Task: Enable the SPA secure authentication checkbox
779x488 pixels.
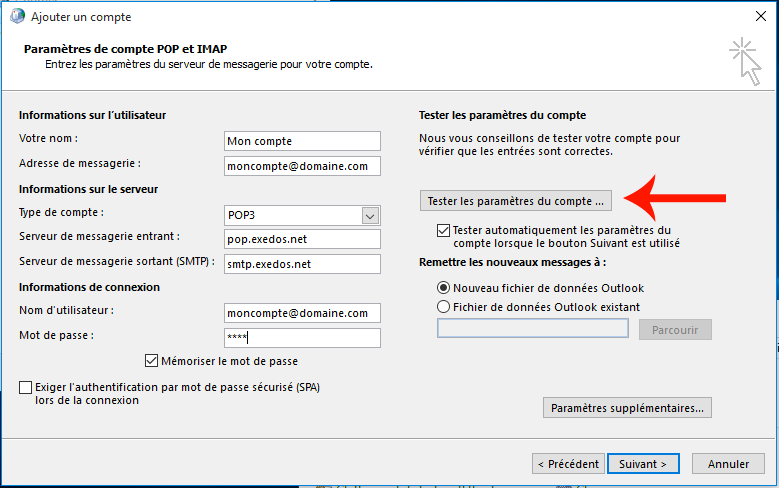Action: point(26,387)
